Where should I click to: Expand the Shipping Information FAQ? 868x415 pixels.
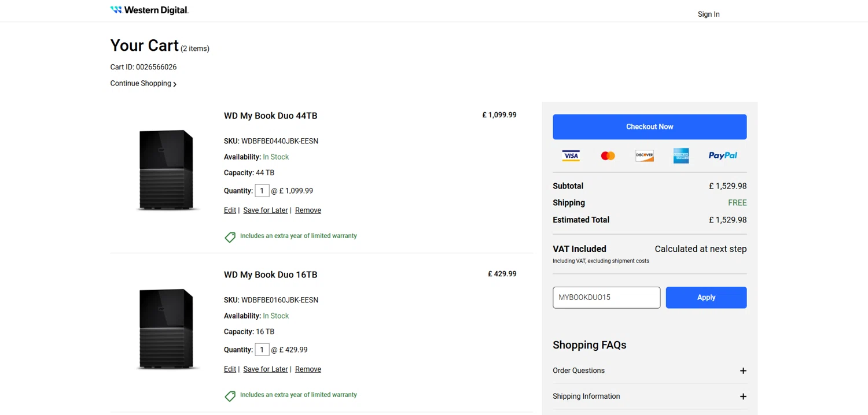[649, 397]
